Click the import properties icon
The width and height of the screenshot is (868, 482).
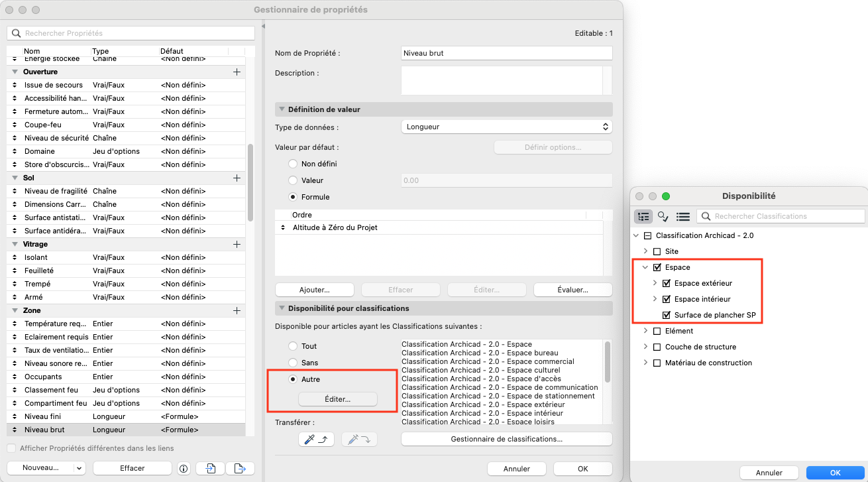(210, 468)
